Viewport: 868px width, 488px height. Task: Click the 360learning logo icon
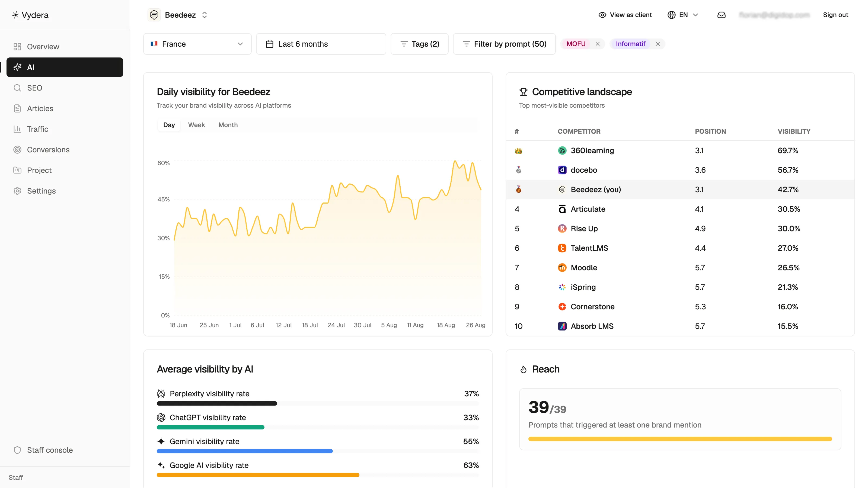click(x=562, y=150)
